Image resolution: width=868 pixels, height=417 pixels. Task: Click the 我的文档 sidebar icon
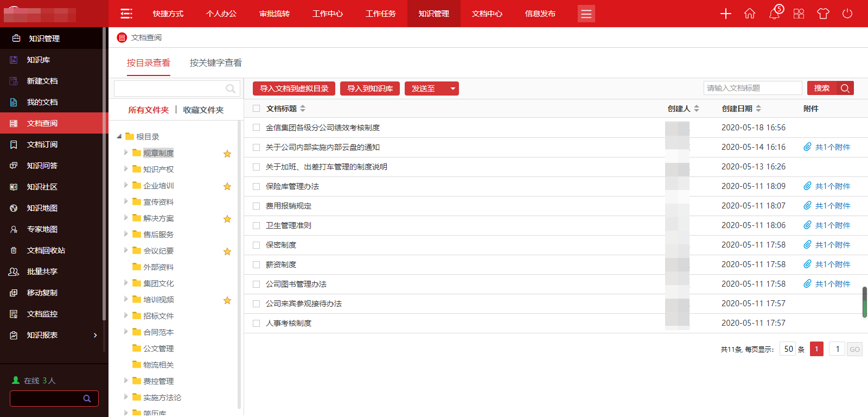14,102
